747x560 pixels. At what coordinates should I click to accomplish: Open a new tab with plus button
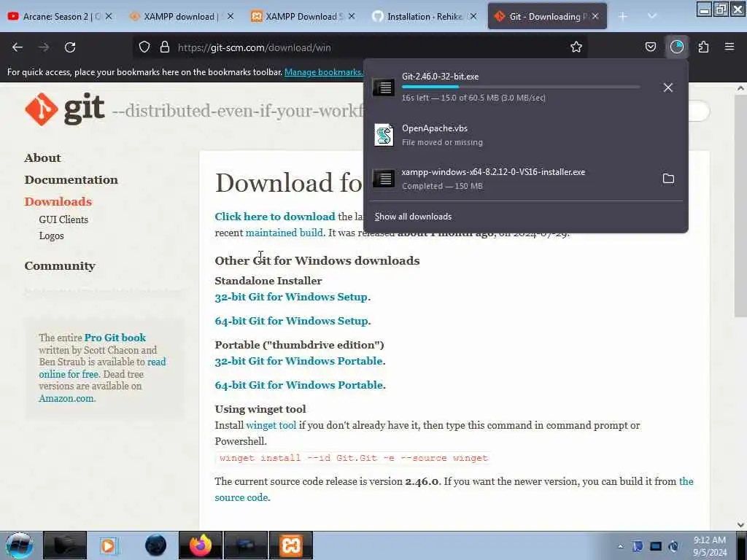(x=623, y=16)
